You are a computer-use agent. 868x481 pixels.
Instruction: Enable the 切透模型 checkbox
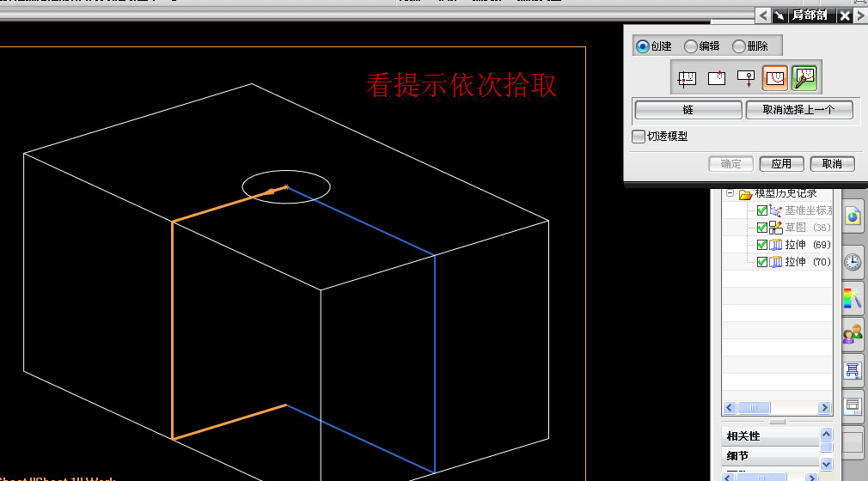pyautogui.click(x=639, y=137)
